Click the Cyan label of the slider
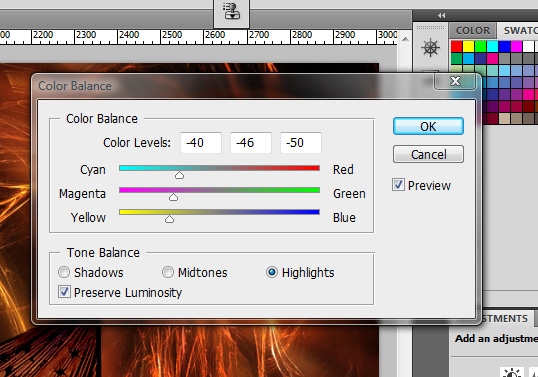 pos(93,170)
